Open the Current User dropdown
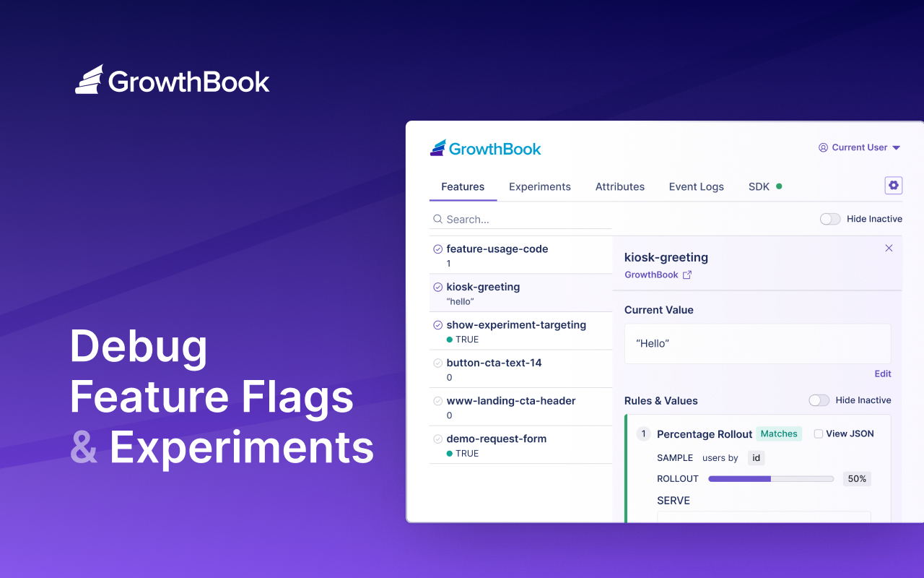Screen dimensions: 924x578 [x=895, y=147]
